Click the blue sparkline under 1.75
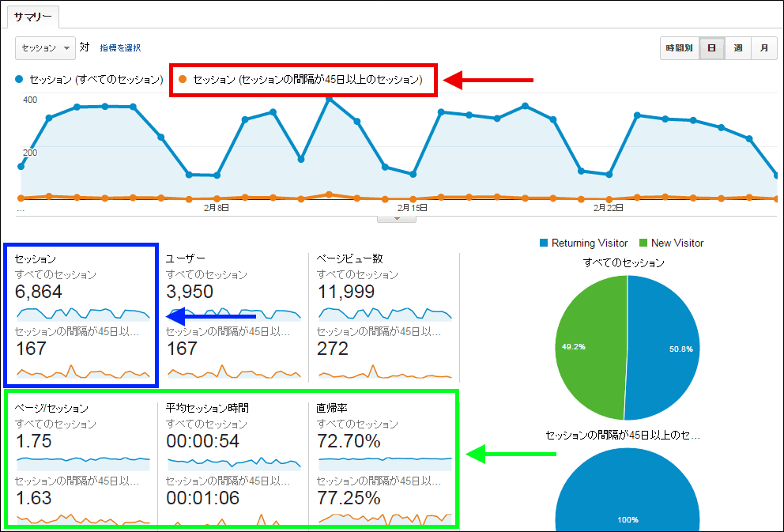 coord(83,463)
